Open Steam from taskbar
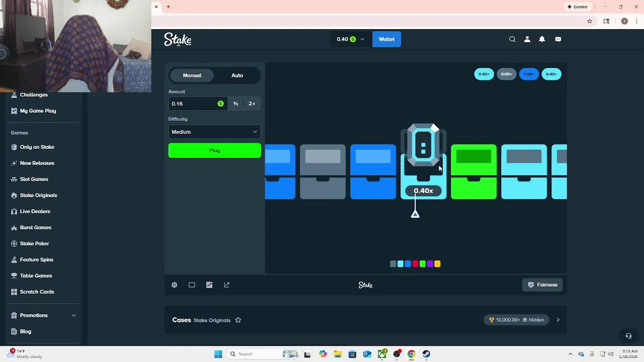The image size is (644, 362). click(x=426, y=354)
